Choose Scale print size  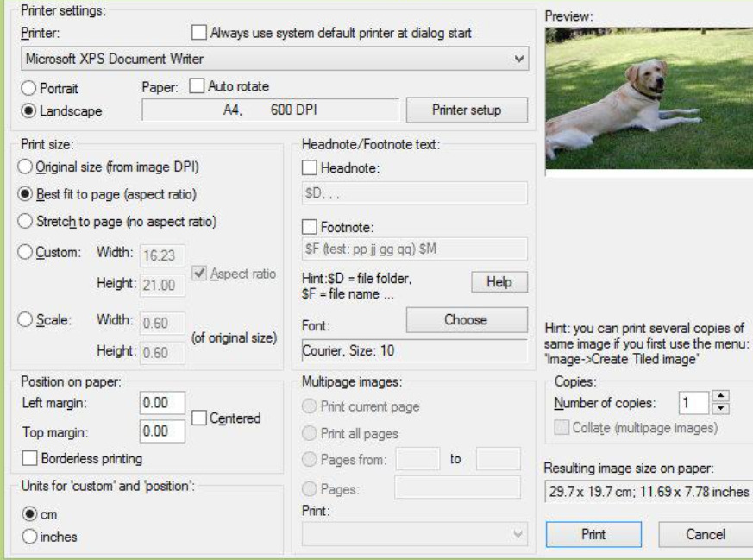click(24, 320)
